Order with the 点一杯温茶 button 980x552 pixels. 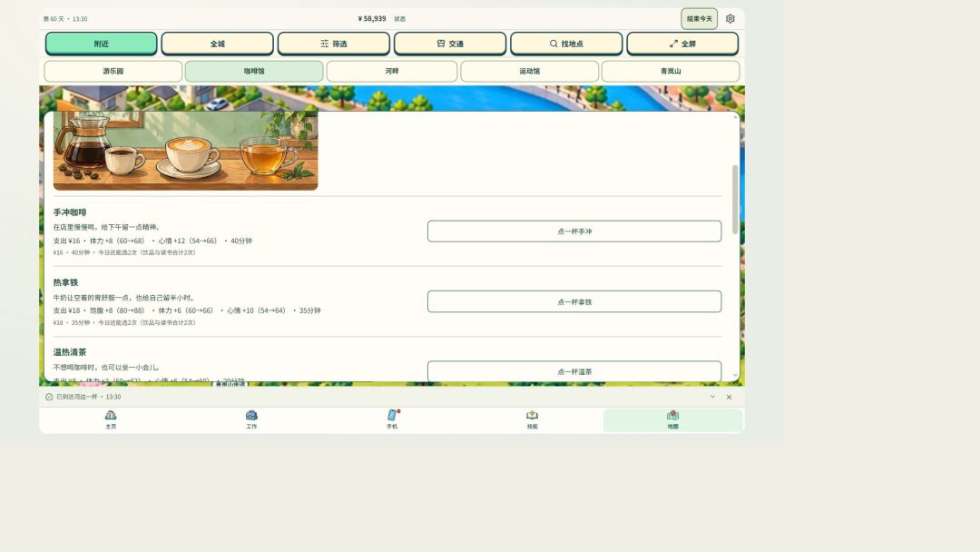coord(574,370)
